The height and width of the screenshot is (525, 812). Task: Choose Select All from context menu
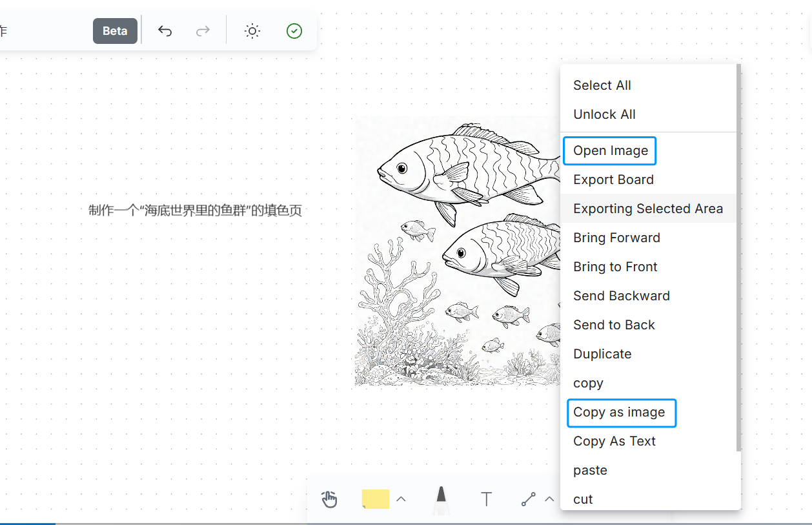(648, 85)
